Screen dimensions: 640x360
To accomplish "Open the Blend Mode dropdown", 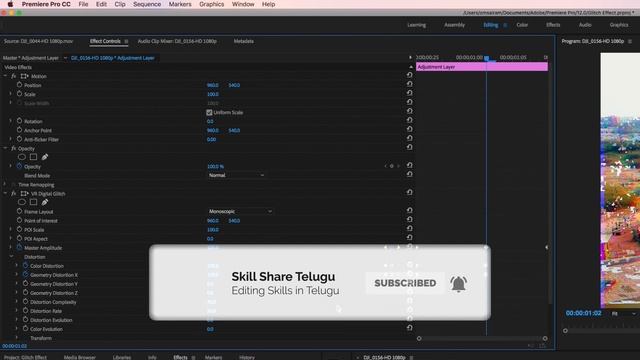I will click(236, 175).
